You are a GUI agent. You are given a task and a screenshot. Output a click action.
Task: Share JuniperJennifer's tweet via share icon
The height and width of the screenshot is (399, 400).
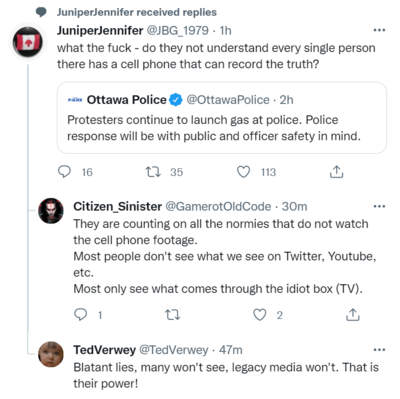pos(336,172)
